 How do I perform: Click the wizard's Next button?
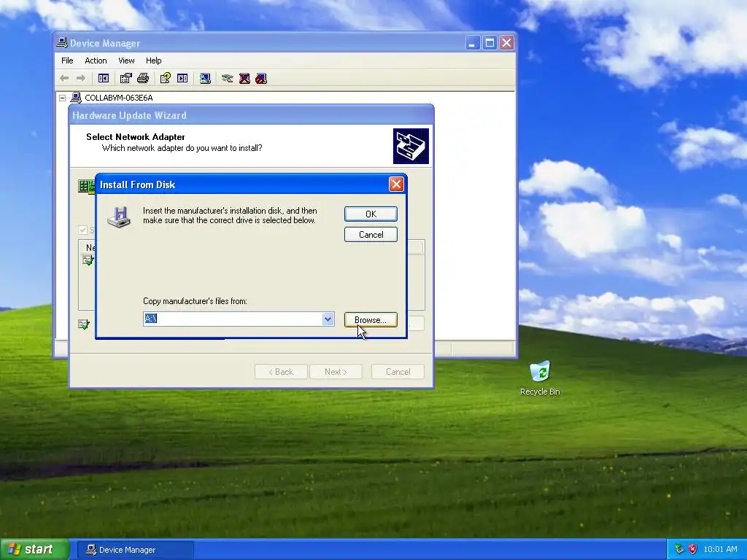pyautogui.click(x=336, y=371)
